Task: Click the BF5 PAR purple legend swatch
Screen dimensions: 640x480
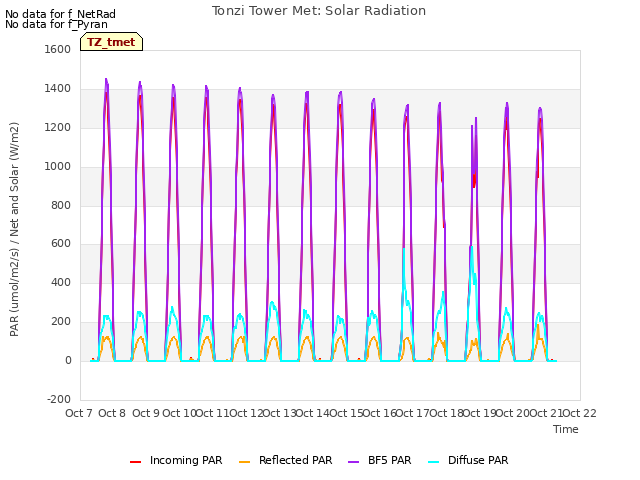Action: (353, 461)
